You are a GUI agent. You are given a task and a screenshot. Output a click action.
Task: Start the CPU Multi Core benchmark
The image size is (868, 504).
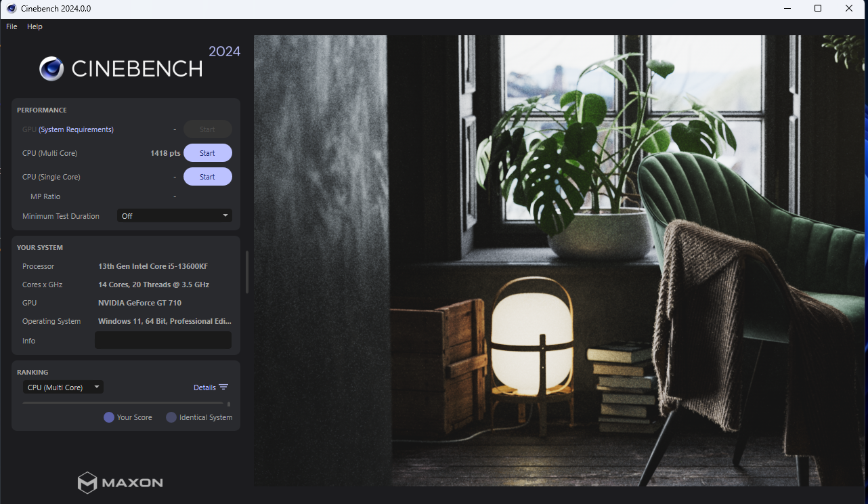[208, 153]
